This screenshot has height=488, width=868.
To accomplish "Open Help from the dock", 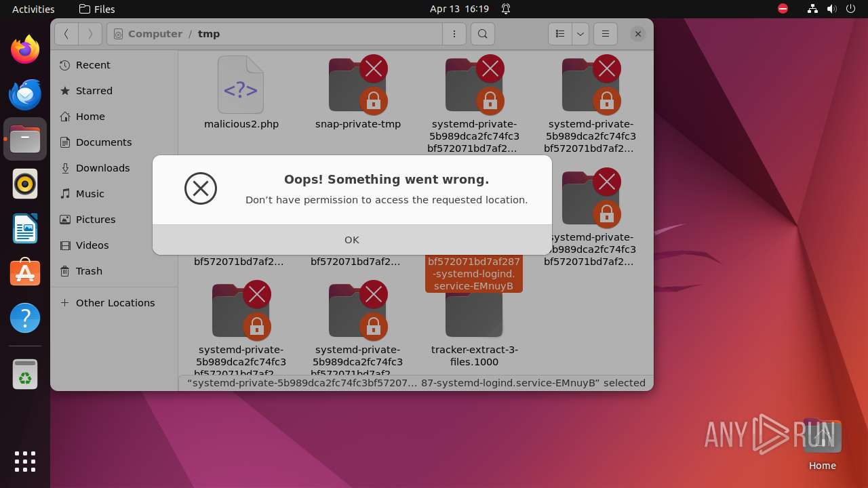I will tap(25, 318).
